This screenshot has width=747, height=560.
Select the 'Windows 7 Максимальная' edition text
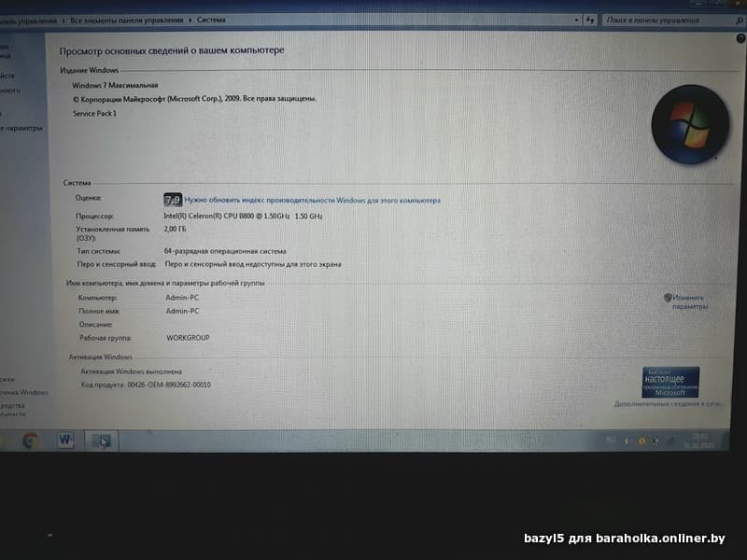coord(115,85)
